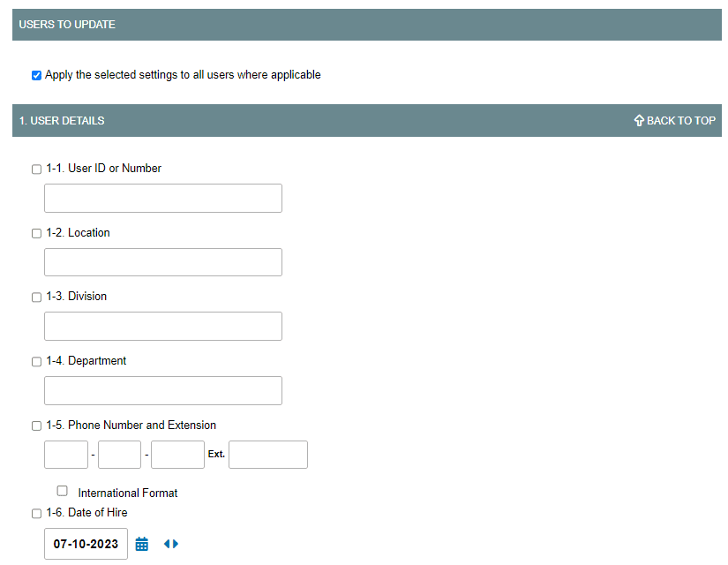The height and width of the screenshot is (565, 728).
Task: Click the right arrow beside the date field
Action: click(174, 544)
